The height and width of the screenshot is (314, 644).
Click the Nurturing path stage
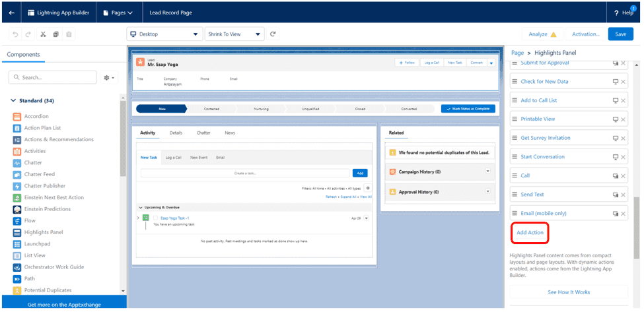click(261, 109)
